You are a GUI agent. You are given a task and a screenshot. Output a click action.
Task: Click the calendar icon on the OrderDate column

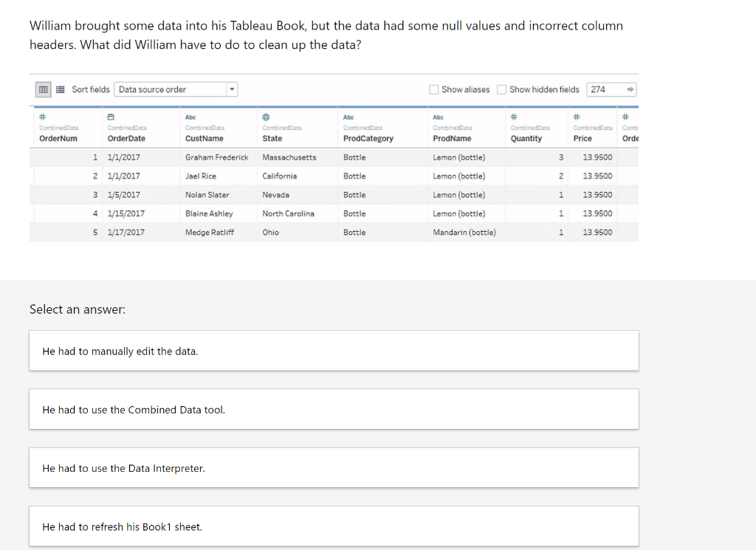[111, 117]
